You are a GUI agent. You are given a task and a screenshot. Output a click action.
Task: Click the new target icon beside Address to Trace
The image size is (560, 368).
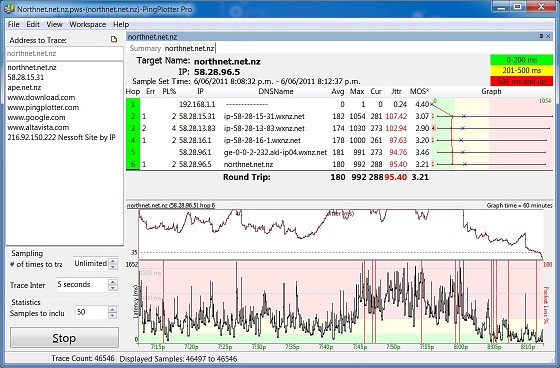coord(114,40)
